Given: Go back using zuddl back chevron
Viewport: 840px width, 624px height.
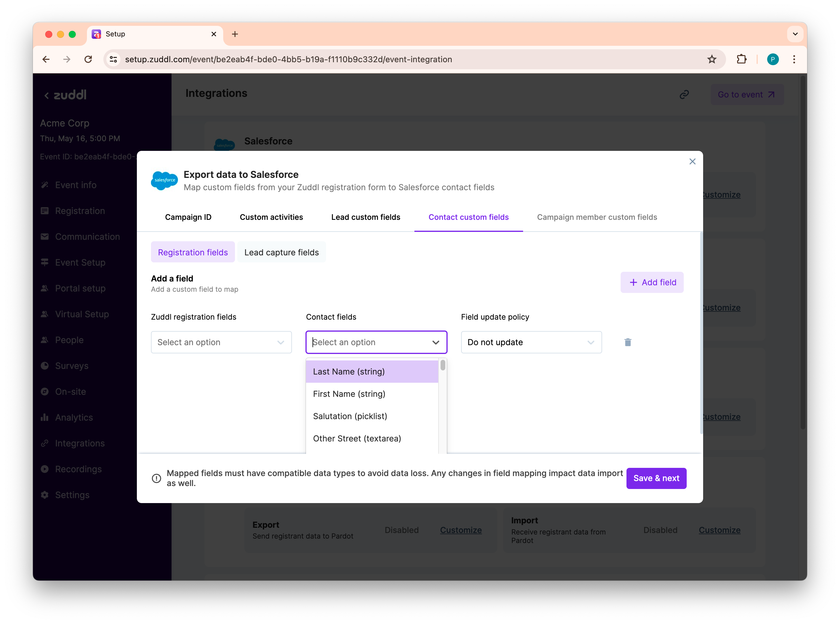Looking at the screenshot, I should click(x=46, y=96).
